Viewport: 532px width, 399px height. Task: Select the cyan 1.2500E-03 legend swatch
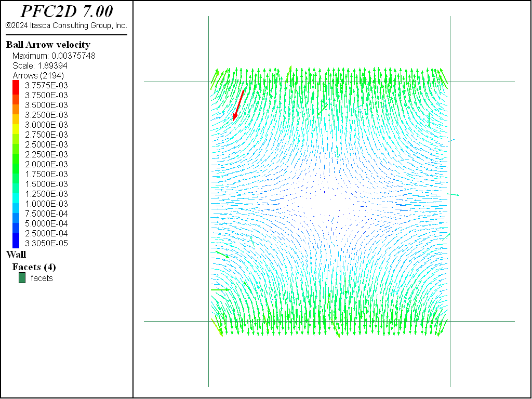[x=16, y=194]
